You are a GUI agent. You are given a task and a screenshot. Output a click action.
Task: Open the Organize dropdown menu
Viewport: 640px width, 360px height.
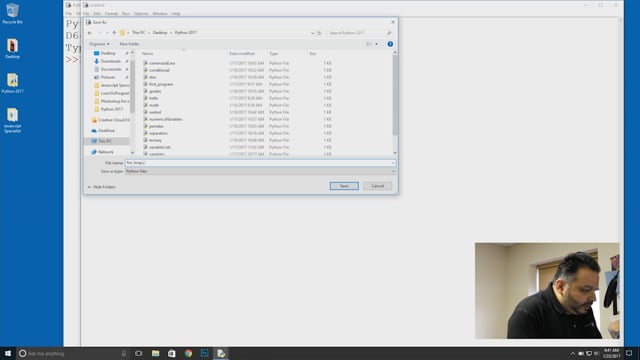[99, 44]
